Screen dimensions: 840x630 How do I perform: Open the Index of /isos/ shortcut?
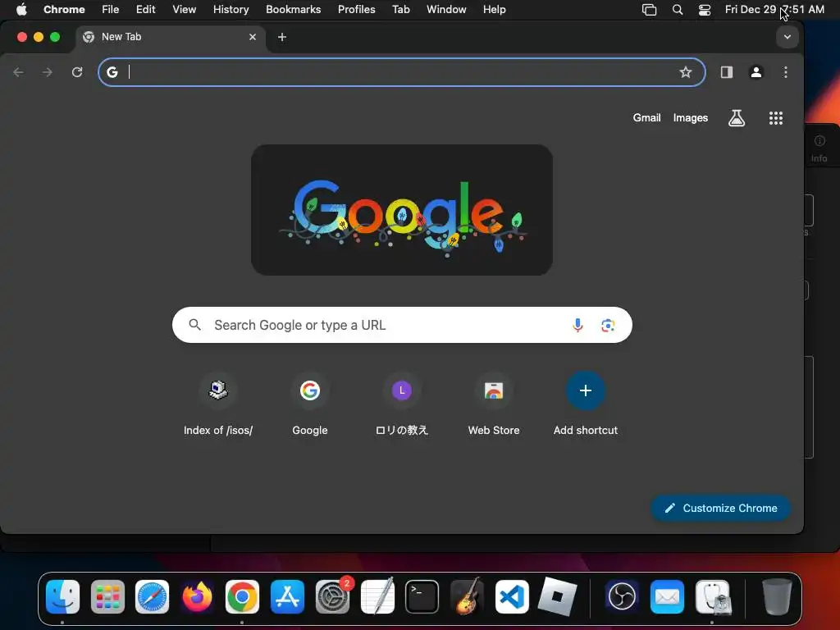pyautogui.click(x=218, y=404)
